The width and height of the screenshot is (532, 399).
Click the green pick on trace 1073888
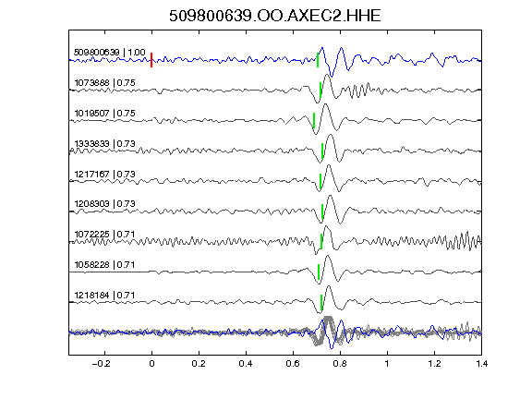tap(320, 90)
